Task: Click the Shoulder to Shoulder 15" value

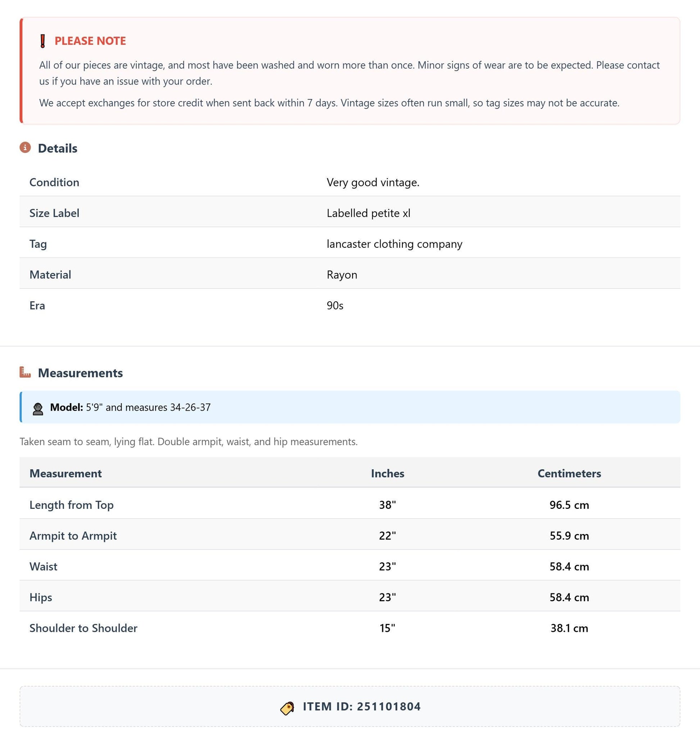Action: coord(387,628)
